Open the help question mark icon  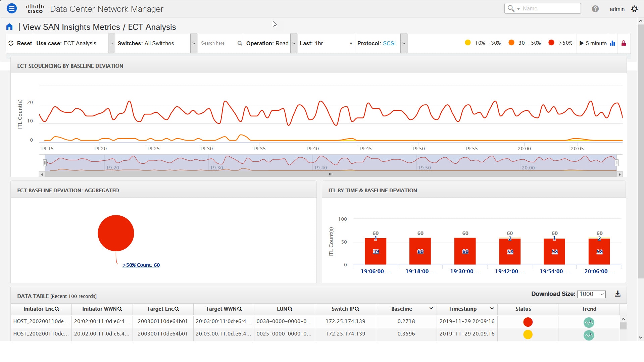point(595,9)
